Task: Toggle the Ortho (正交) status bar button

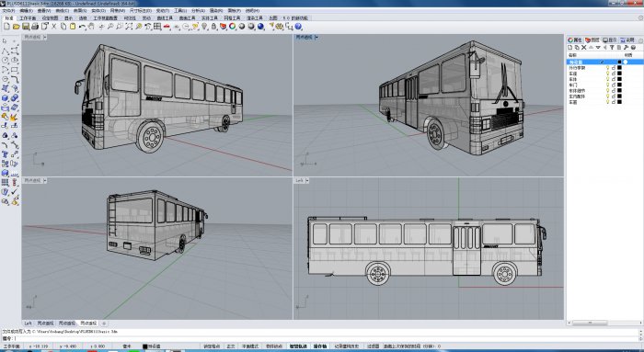Action: [x=231, y=346]
